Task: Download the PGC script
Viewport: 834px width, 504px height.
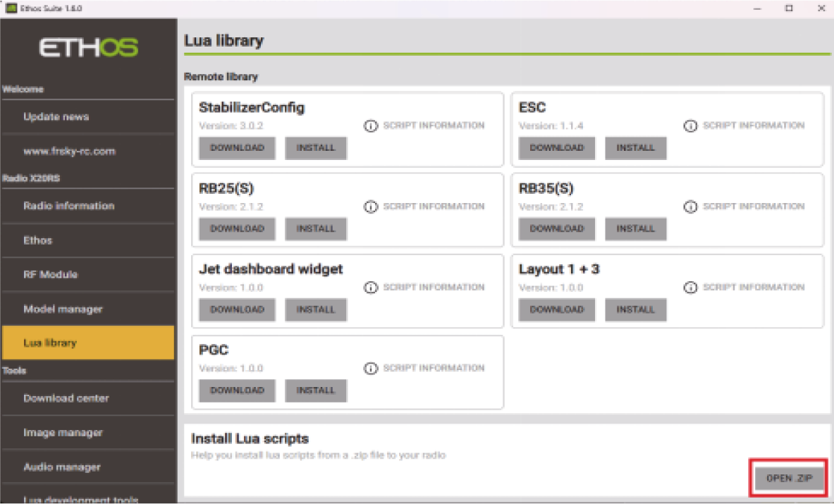Action: [x=237, y=390]
